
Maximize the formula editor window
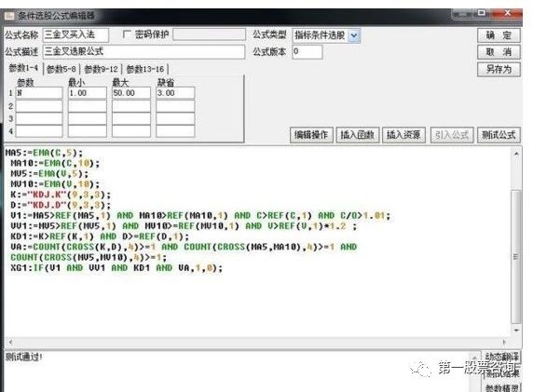click(482, 13)
